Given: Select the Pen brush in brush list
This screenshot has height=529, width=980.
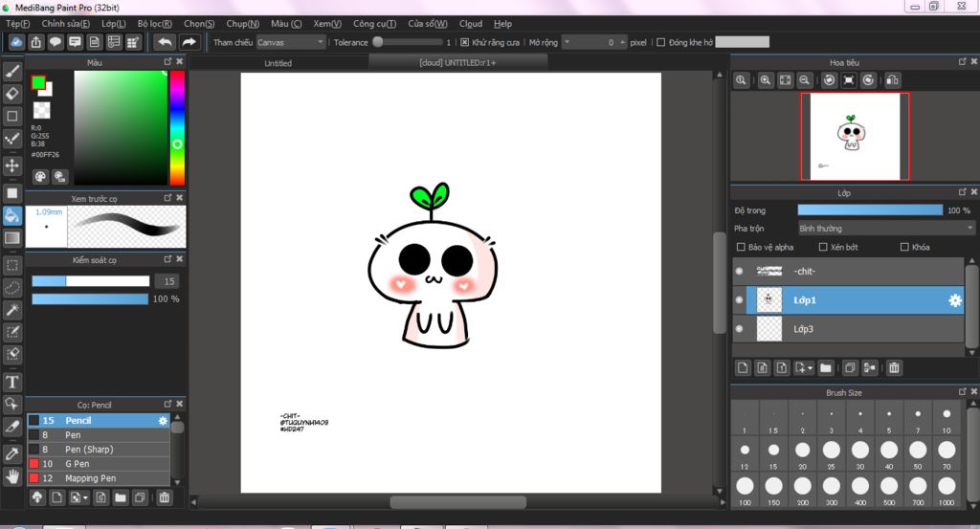Looking at the screenshot, I should coord(99,435).
